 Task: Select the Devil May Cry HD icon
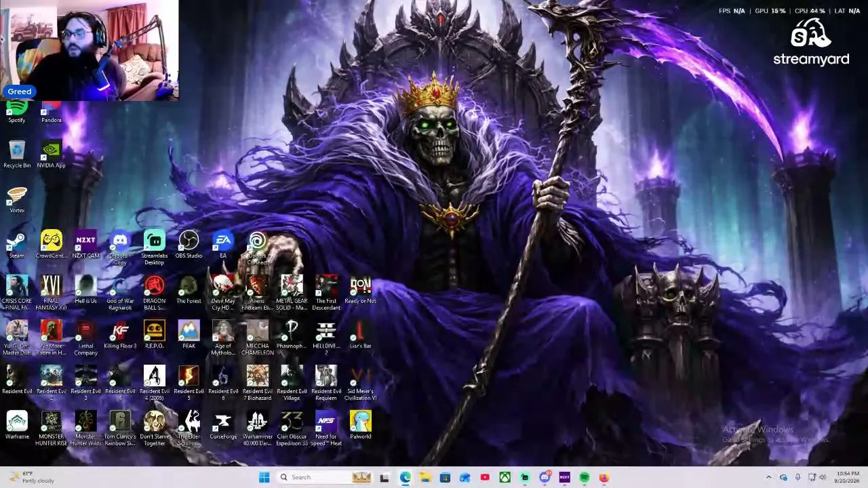click(x=223, y=293)
